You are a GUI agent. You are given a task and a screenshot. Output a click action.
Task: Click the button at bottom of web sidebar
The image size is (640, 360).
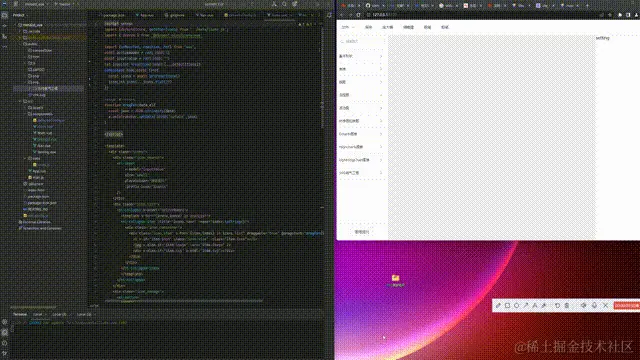[x=362, y=231]
